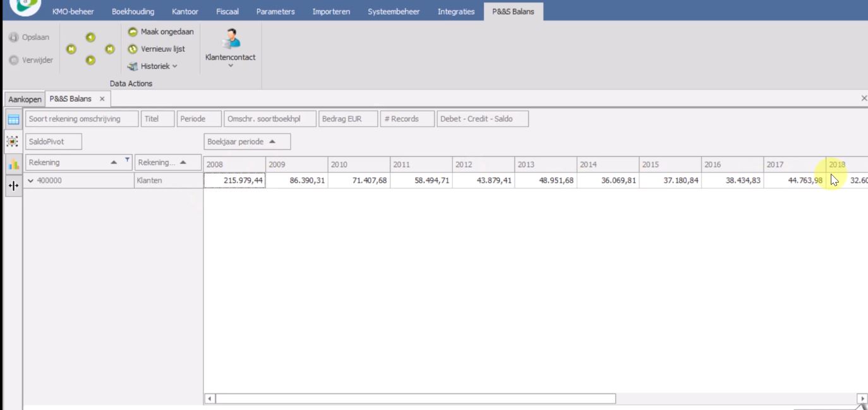Switch to the Aankopen tab
This screenshot has width=868, height=410.
(x=25, y=99)
